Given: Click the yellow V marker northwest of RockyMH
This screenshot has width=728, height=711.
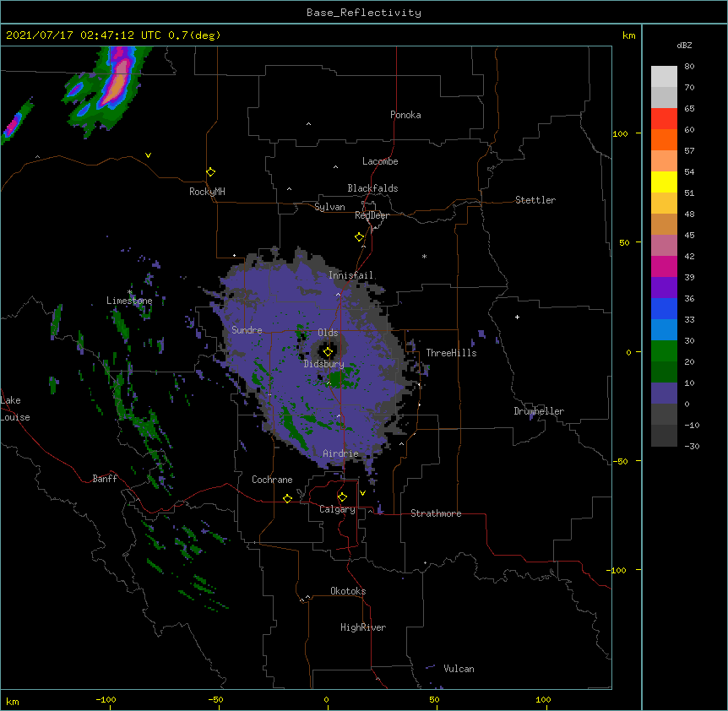Looking at the screenshot, I should (148, 155).
